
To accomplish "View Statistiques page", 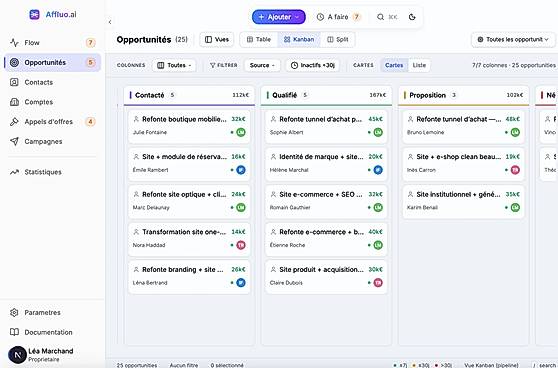I will (x=53, y=172).
